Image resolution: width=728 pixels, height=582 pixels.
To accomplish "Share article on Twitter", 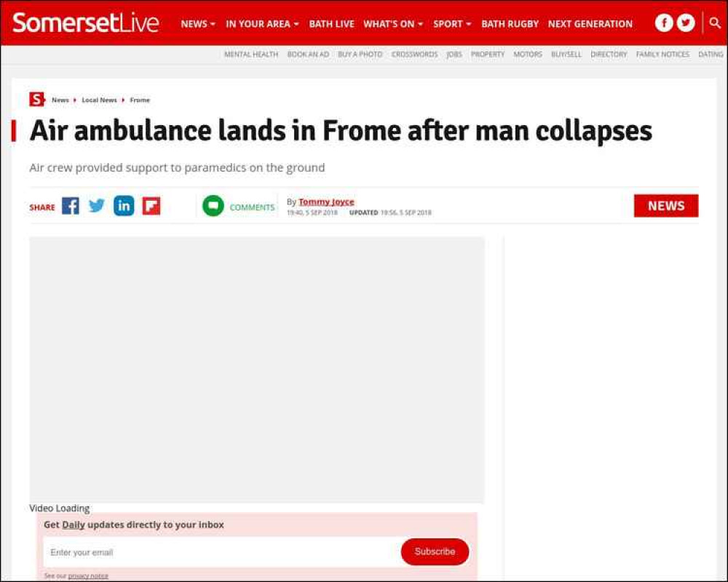I will click(x=97, y=206).
